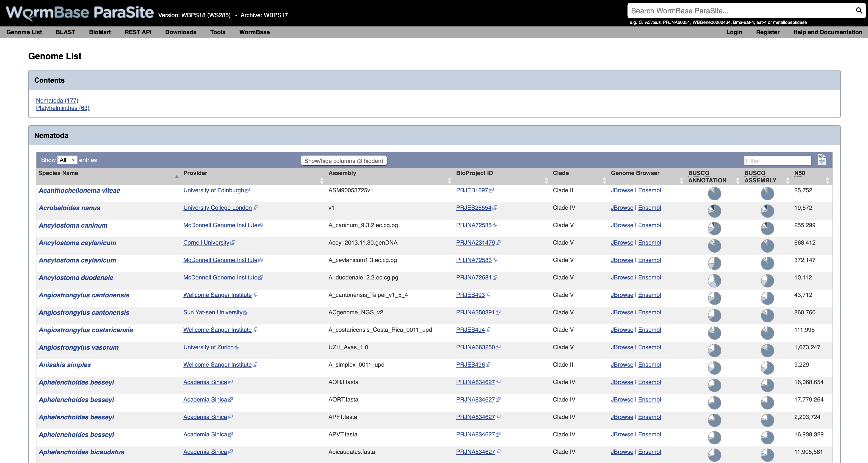Click the Register link
This screenshot has width=868, height=463.
(768, 32)
